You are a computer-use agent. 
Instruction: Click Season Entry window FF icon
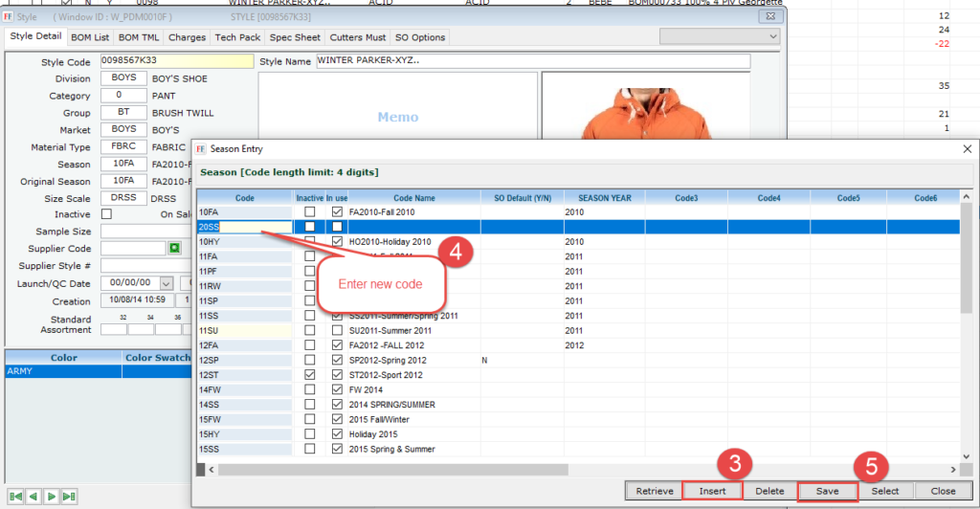point(201,149)
